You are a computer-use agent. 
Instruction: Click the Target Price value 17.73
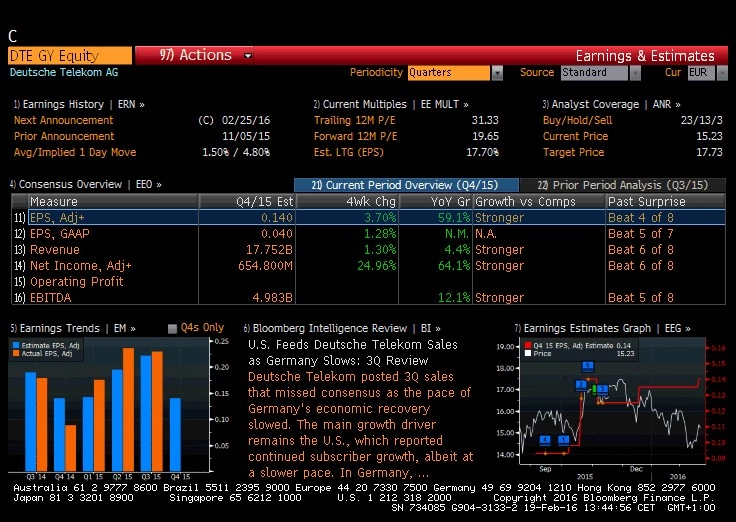coord(709,152)
